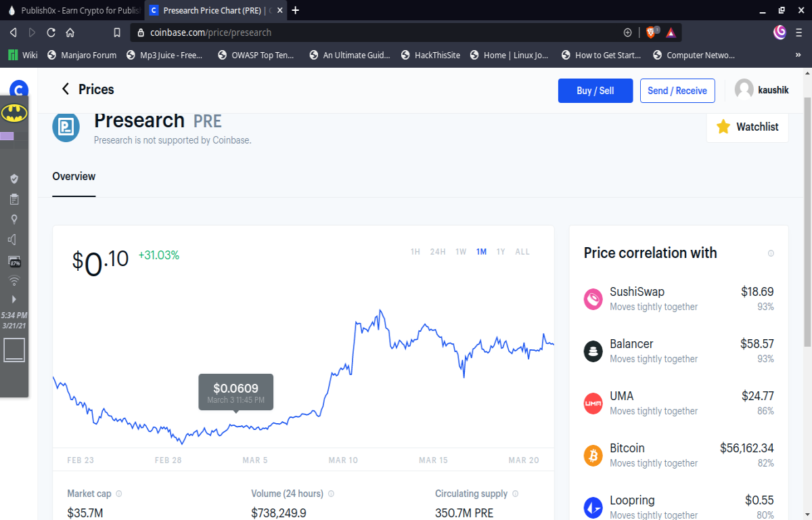The image size is (812, 520).
Task: Add Presearch to Watchlist
Action: (x=747, y=127)
